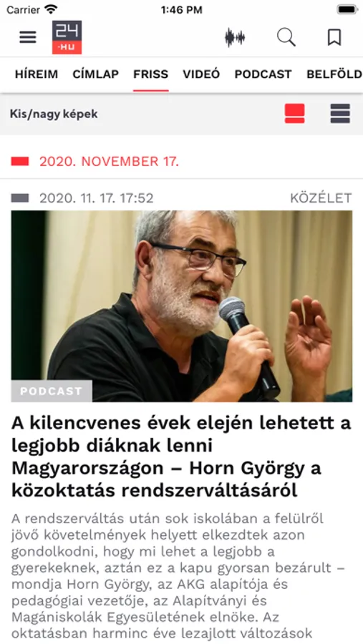The image size is (363, 644).
Task: Tap the article photo of Horn György
Action: click(x=182, y=306)
